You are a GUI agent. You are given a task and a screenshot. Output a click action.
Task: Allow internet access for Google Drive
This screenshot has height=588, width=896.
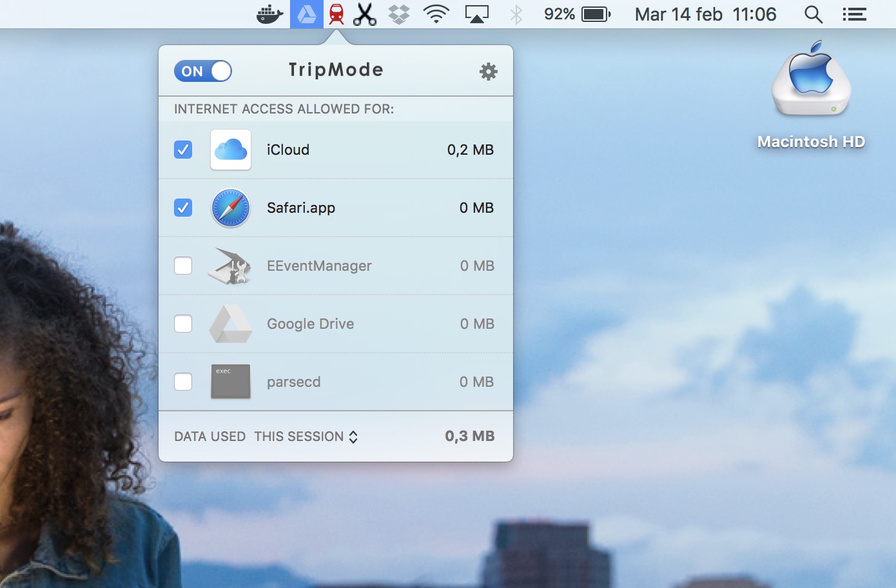183,324
